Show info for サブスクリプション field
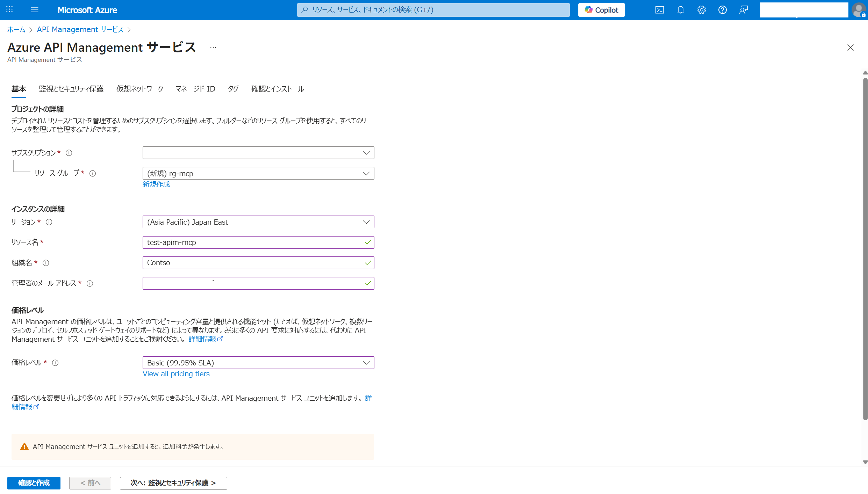The width and height of the screenshot is (868, 494). click(x=69, y=153)
